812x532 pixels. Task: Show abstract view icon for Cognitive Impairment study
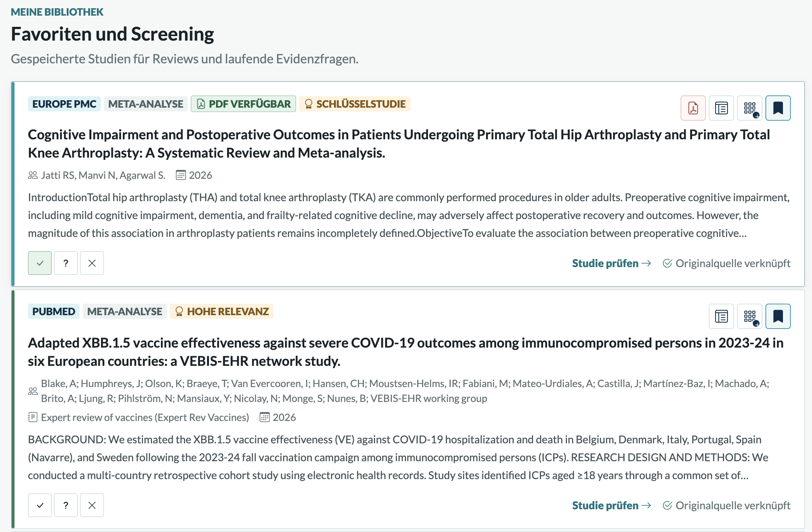click(x=721, y=108)
